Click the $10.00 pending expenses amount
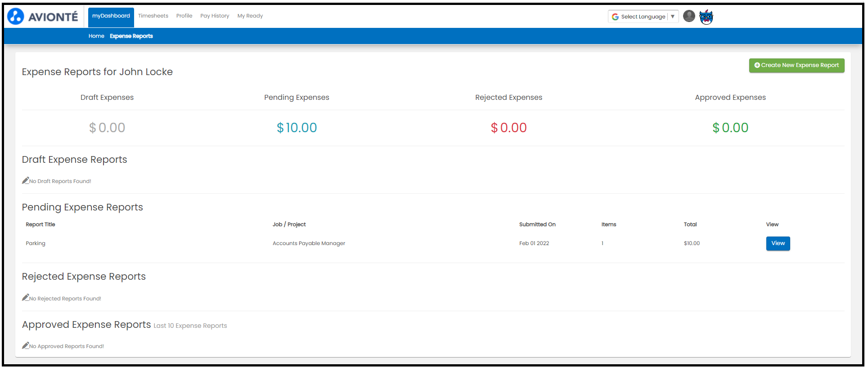The width and height of the screenshot is (868, 371). click(x=297, y=128)
